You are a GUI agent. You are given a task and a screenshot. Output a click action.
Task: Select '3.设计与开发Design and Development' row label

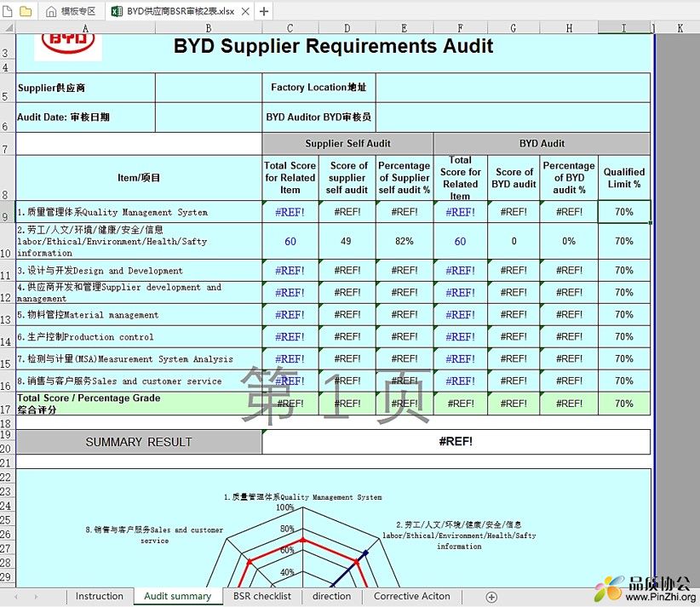[x=139, y=271]
